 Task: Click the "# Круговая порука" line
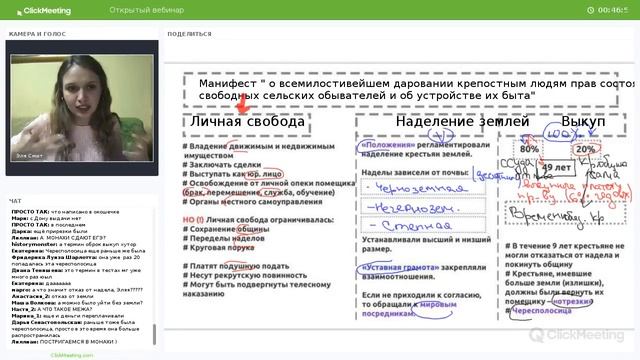(x=218, y=248)
